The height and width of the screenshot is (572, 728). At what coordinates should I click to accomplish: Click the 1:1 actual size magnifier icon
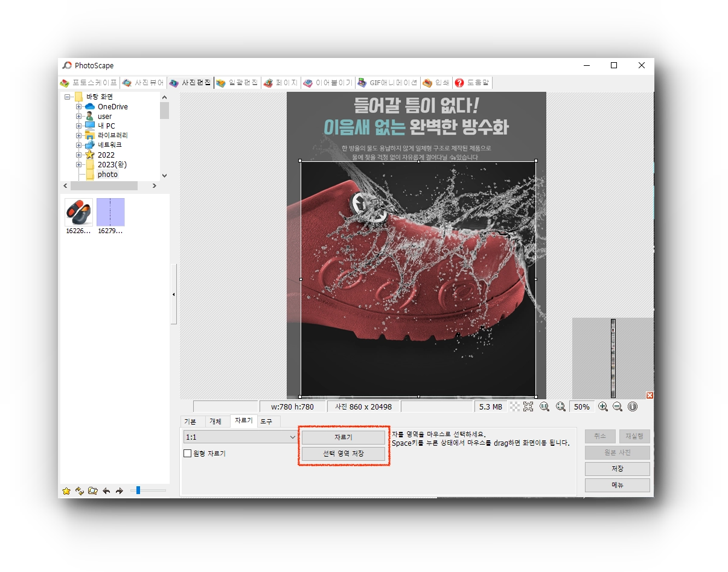(544, 407)
